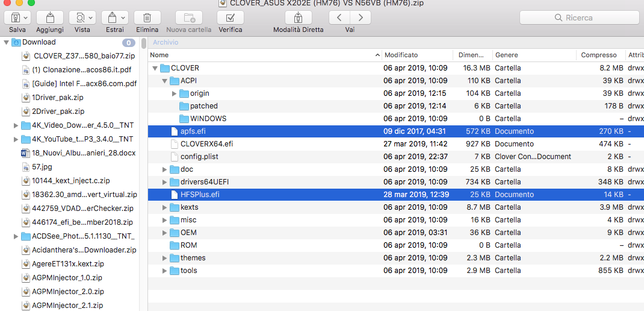
Task: Sort by Modificato column header
Action: [x=417, y=55]
